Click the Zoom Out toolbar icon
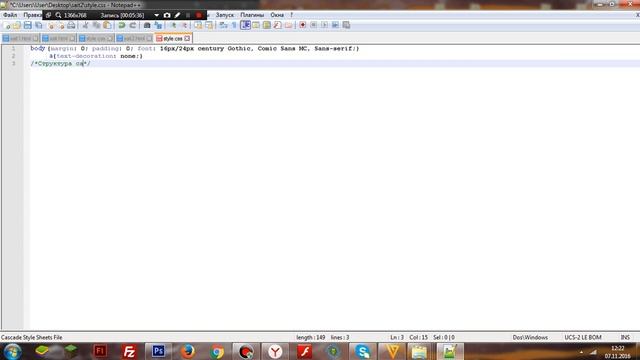This screenshot has width=640, height=360. click(x=184, y=26)
